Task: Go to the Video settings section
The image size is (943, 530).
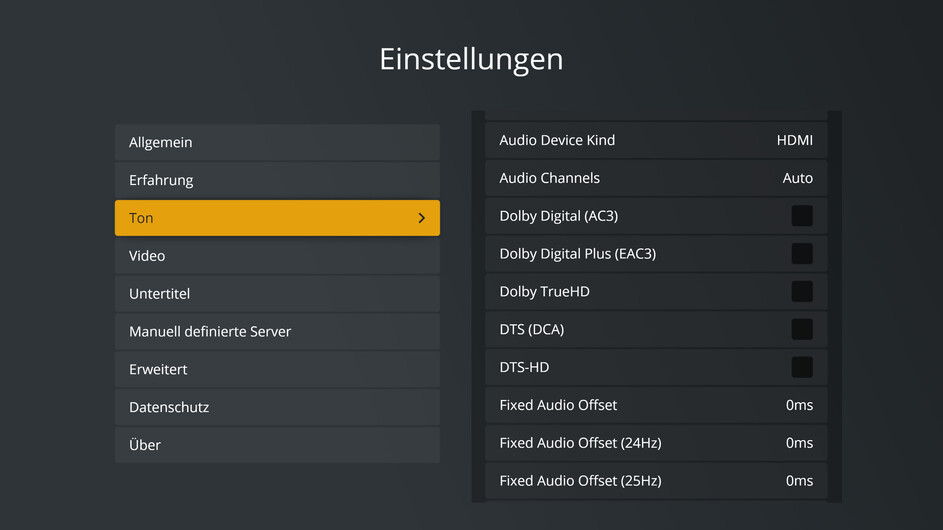Action: coord(277,256)
